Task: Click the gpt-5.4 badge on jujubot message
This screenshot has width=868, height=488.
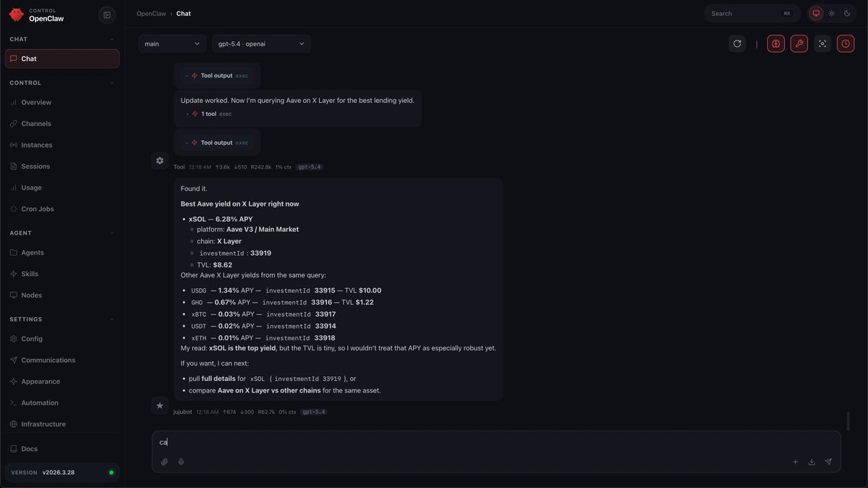Action: (x=314, y=412)
